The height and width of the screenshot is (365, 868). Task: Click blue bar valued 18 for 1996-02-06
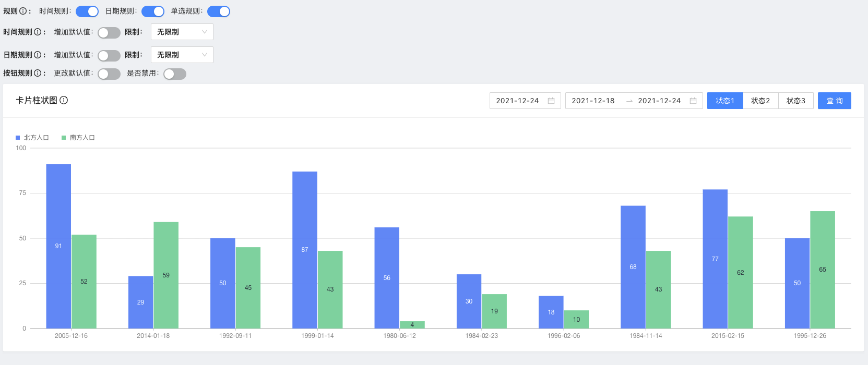pyautogui.click(x=551, y=312)
